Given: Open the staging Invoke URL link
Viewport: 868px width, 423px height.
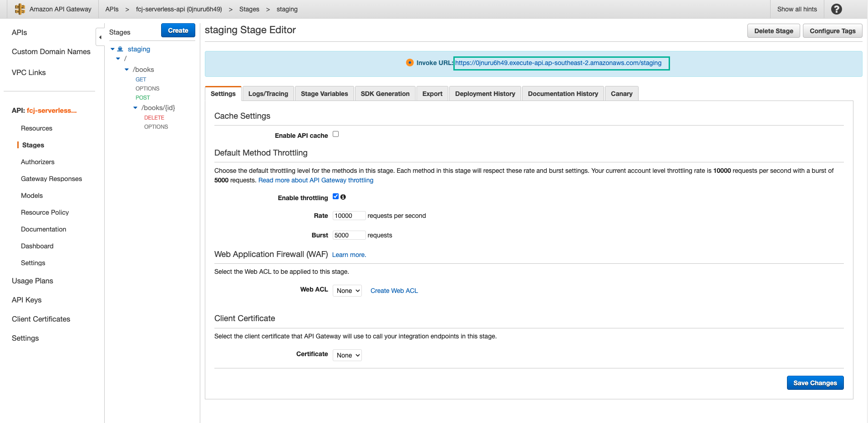Looking at the screenshot, I should pyautogui.click(x=558, y=63).
